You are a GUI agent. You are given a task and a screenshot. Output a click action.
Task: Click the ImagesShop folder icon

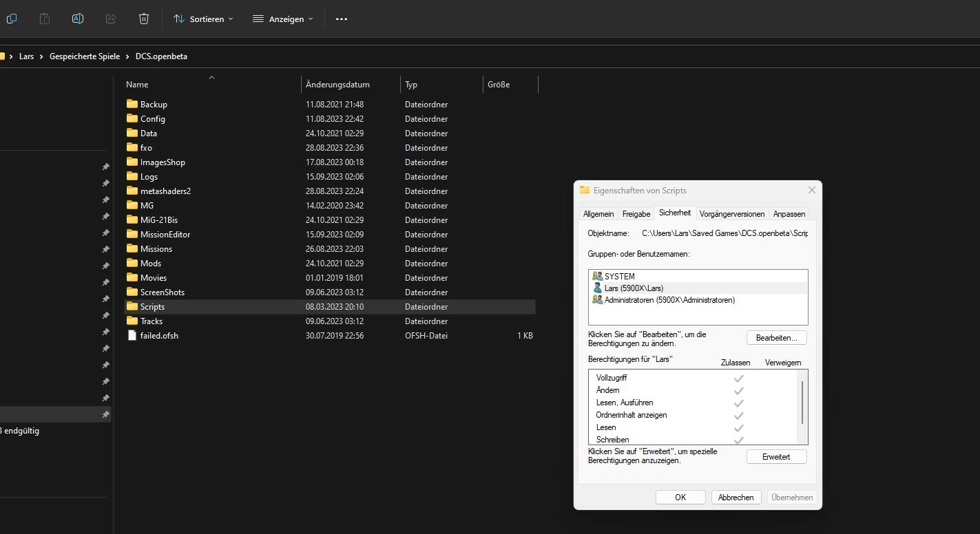(x=133, y=162)
